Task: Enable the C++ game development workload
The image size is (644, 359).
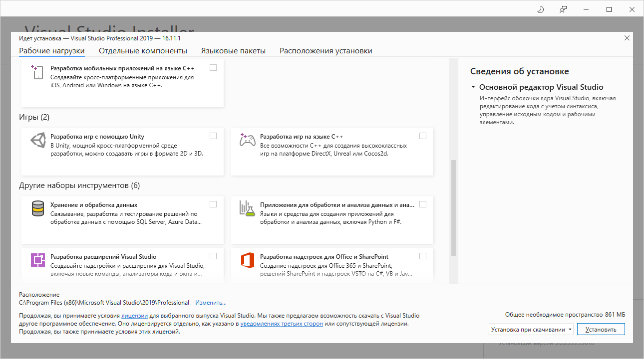Action: click(x=423, y=136)
